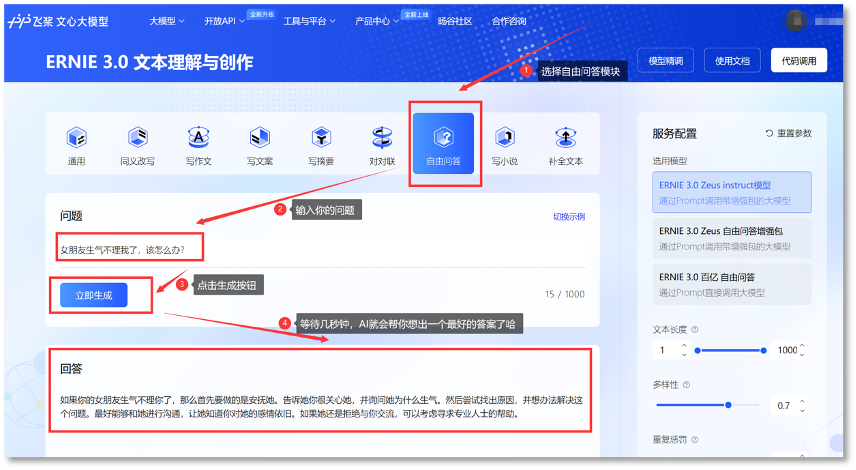The width and height of the screenshot is (856, 470).
Task: Click the 飞桨 文心大模型 logo
Action: pos(58,21)
